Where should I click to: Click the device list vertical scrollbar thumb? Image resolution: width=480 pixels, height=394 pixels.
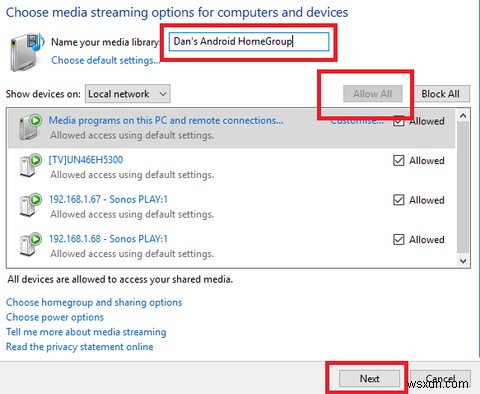click(463, 187)
